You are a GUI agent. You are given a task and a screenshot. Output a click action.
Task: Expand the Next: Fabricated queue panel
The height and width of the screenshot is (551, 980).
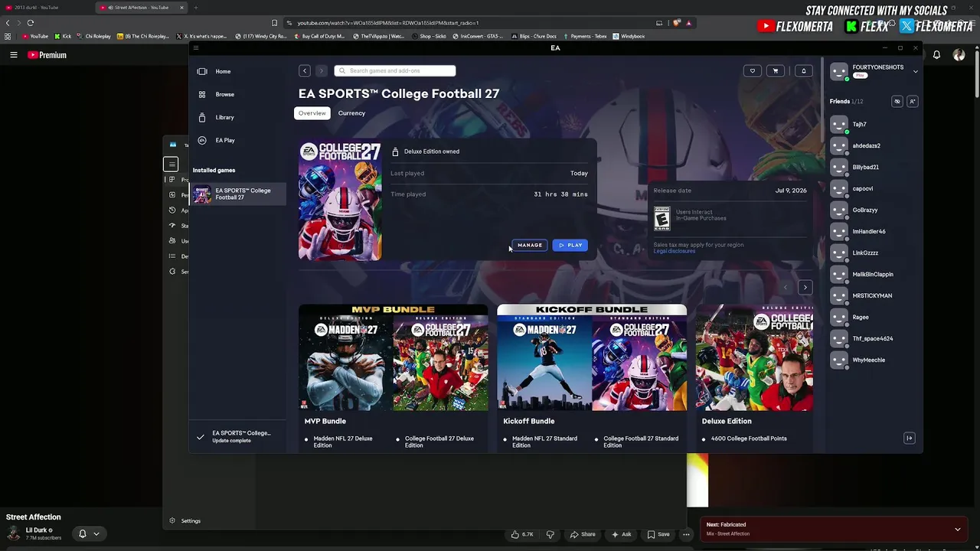pos(957,529)
